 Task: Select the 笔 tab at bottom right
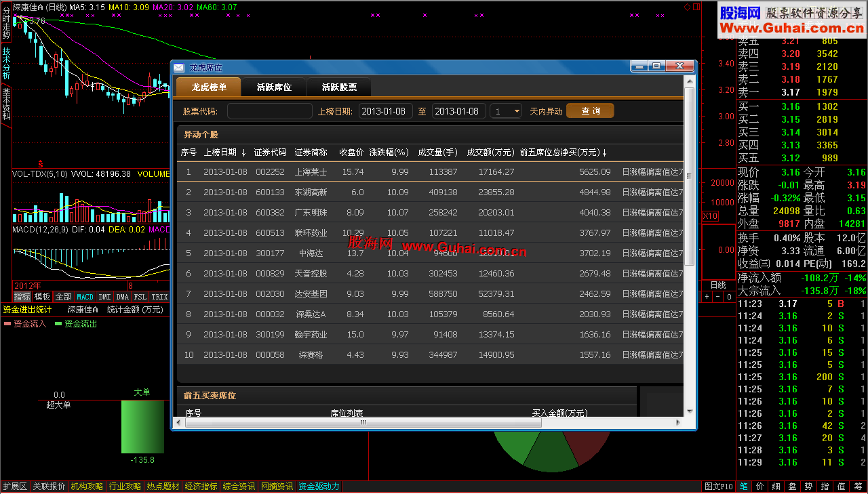pos(743,487)
